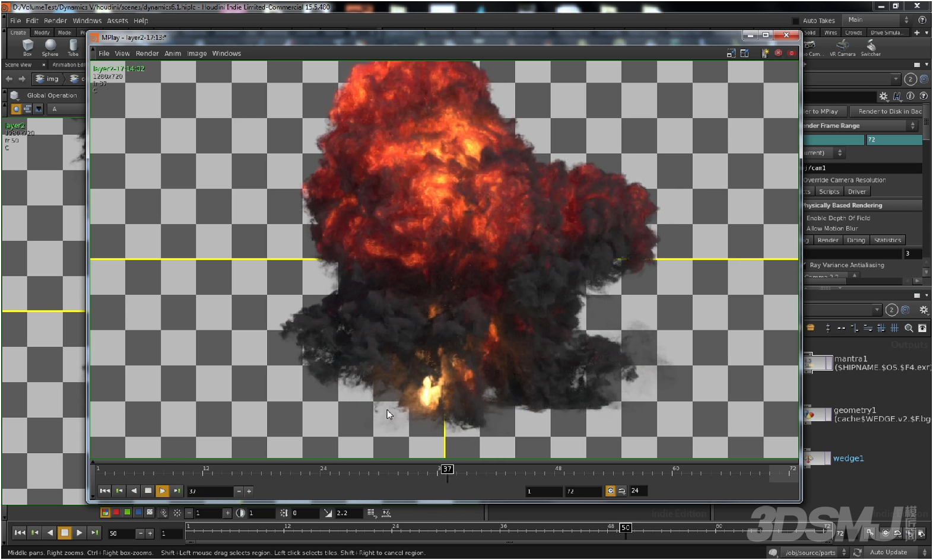The height and width of the screenshot is (560, 933).
Task: Toggle the blue channel display
Action: pos(138,513)
